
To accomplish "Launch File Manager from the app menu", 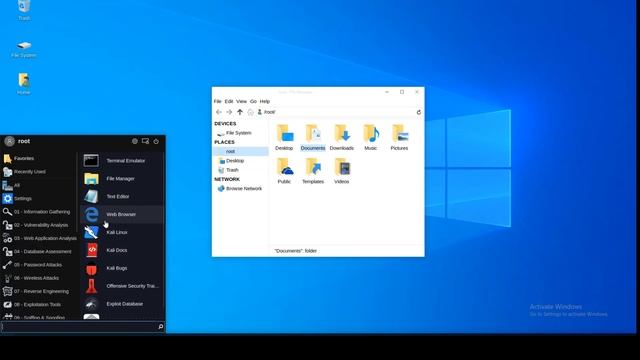I will point(122,179).
